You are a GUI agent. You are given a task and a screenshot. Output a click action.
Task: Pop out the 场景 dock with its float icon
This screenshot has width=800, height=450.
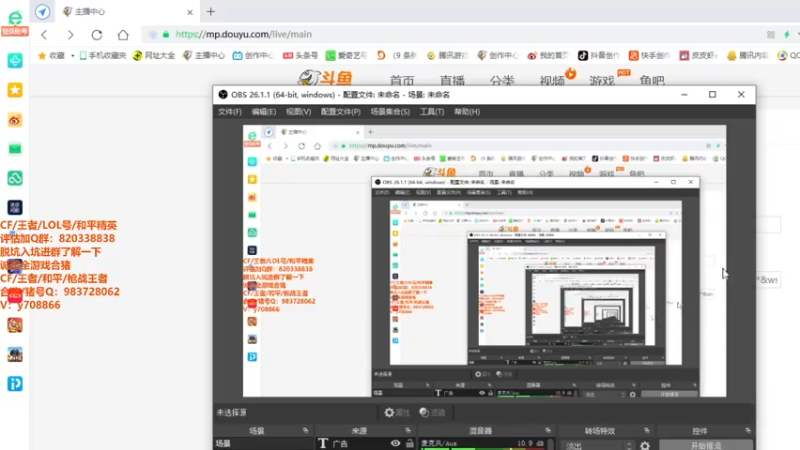tap(306, 431)
